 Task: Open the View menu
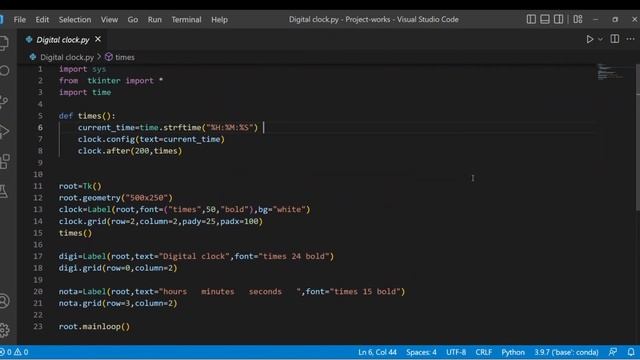click(109, 20)
